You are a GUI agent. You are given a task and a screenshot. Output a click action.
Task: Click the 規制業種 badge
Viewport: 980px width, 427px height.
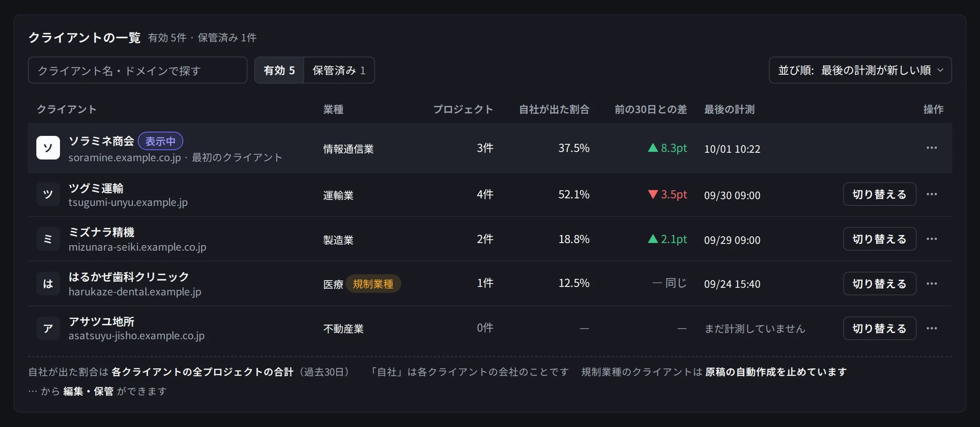click(373, 284)
